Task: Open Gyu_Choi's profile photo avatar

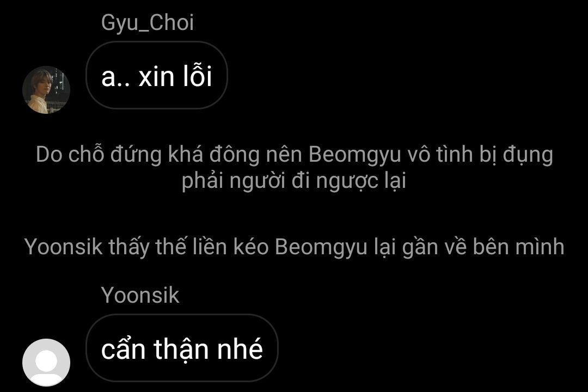Action: tap(46, 90)
